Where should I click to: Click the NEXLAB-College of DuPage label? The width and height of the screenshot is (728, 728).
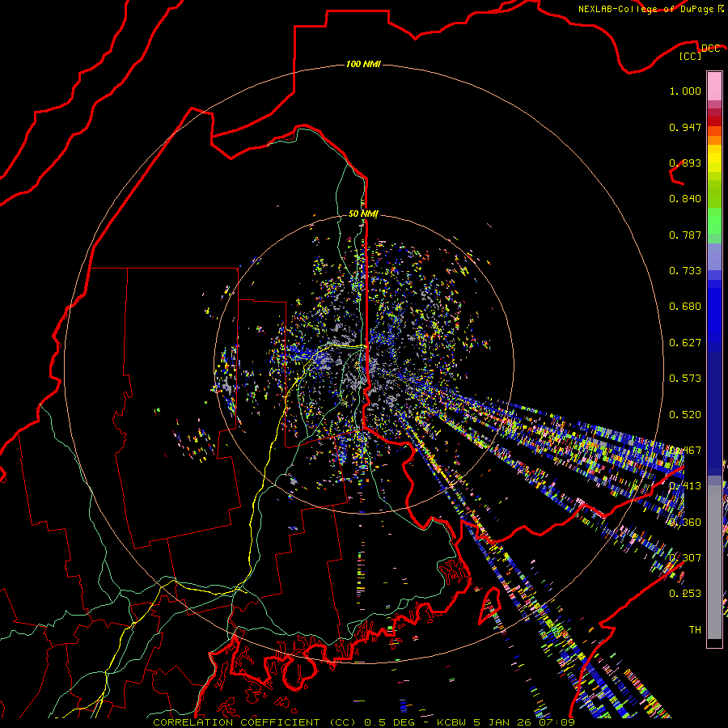tap(646, 9)
